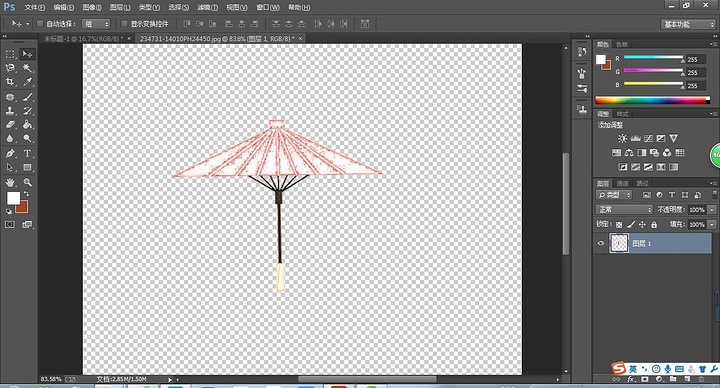Select the Paint Bucket tool
Viewport: 720px width, 388px height.
[28, 124]
